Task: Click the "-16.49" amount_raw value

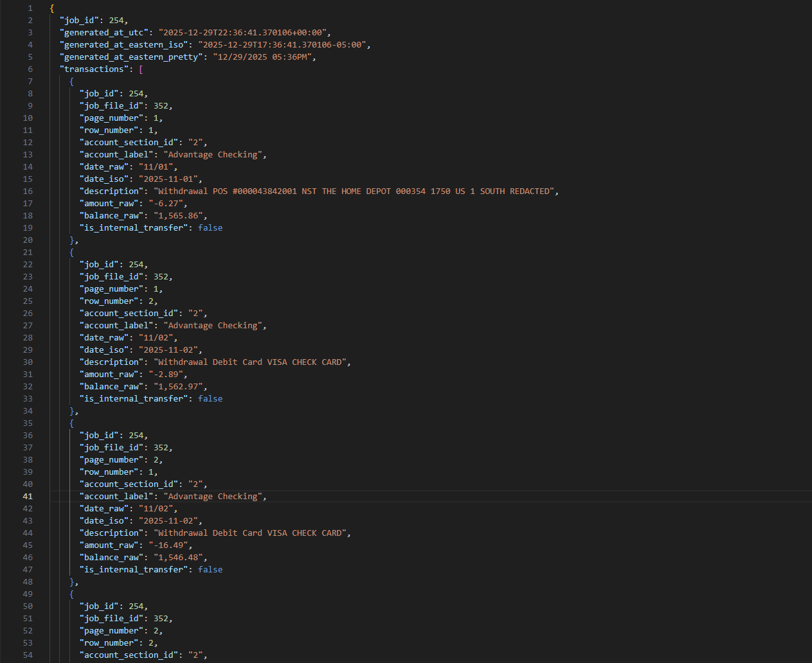Action: click(170, 545)
